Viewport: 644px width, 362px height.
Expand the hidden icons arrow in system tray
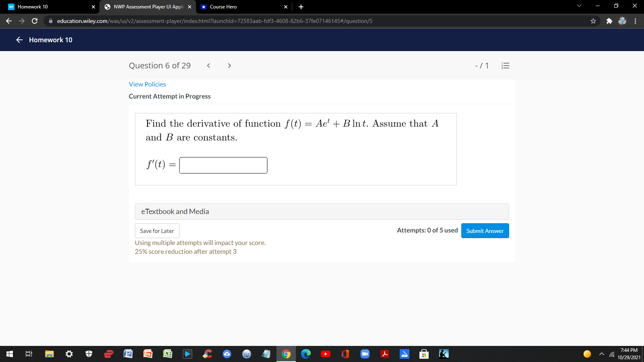tap(601, 354)
